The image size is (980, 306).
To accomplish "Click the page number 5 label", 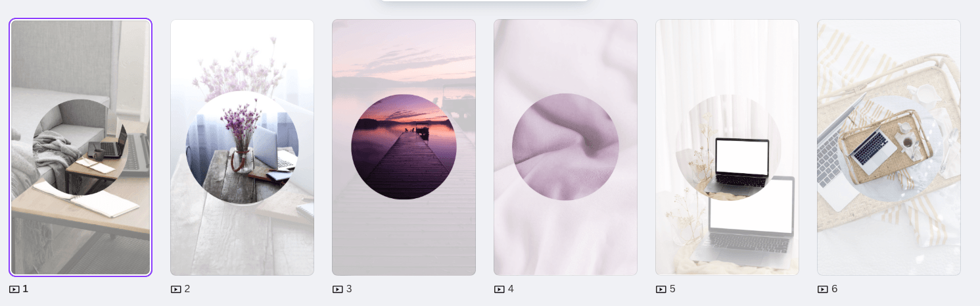I will tap(672, 289).
